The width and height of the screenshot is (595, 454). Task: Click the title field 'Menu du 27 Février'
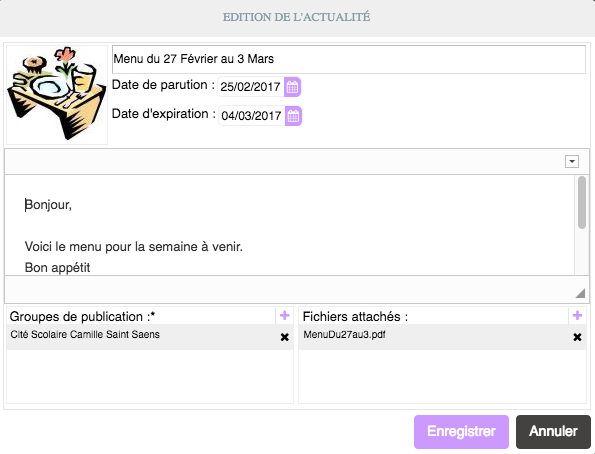tap(349, 59)
